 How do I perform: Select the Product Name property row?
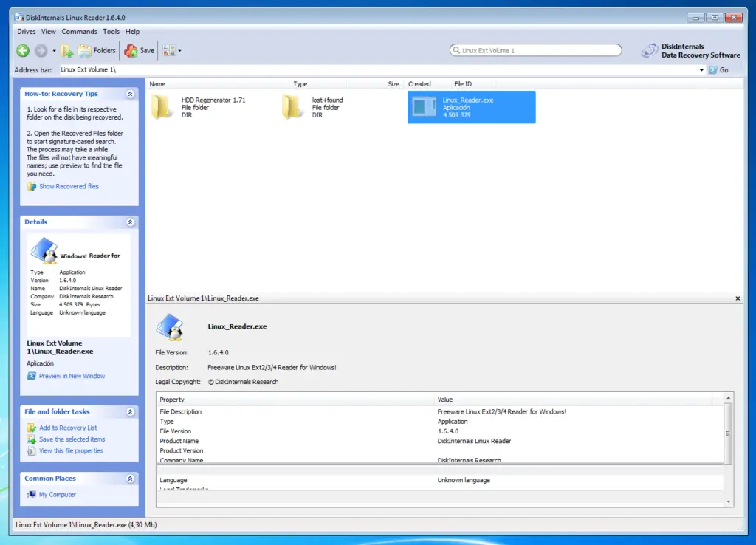[441, 441]
